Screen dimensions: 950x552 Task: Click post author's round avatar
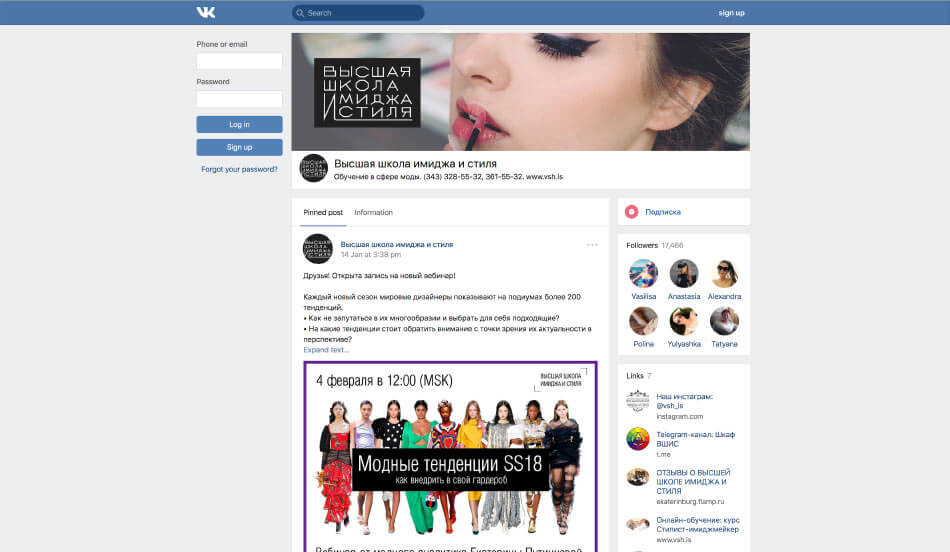click(x=317, y=248)
